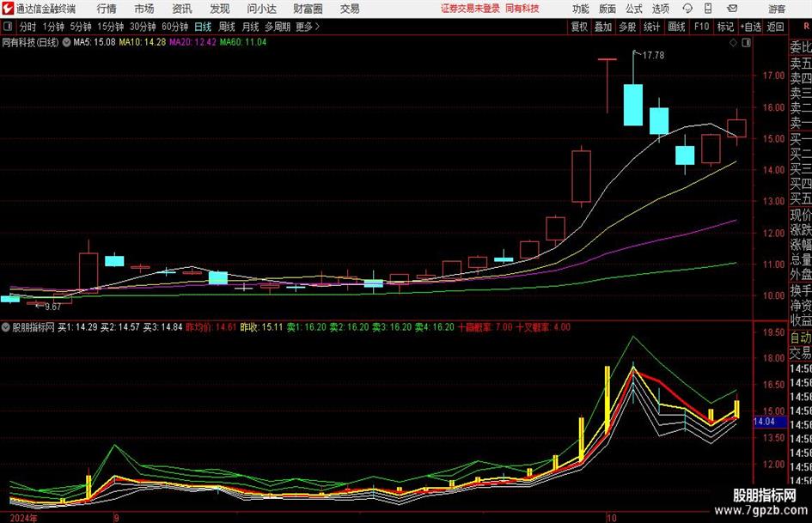Toggle the left sidebar panel icon

point(8,27)
